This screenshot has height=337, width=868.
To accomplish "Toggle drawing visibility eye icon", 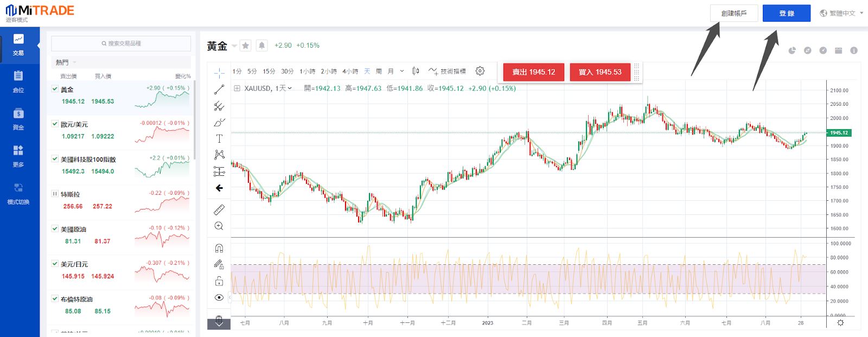I will point(219,297).
